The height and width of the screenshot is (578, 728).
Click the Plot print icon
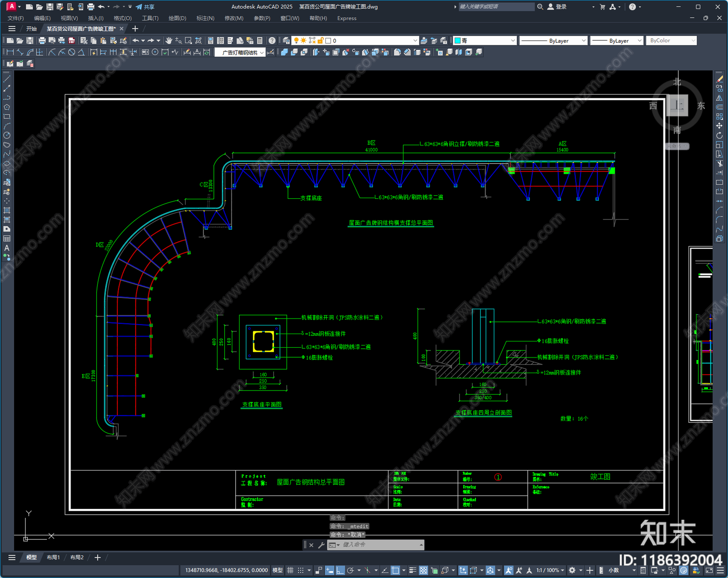pyautogui.click(x=42, y=41)
